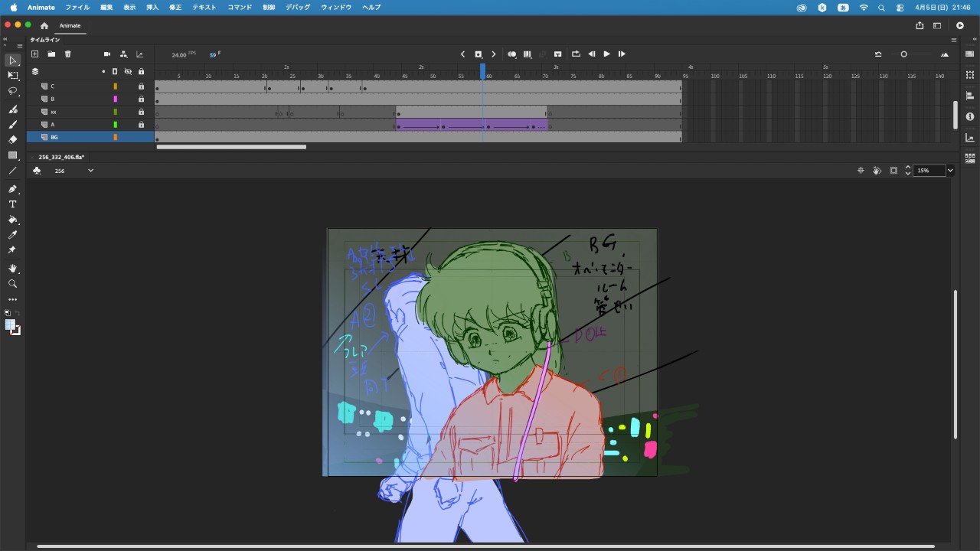Open the stage zoom percentage dropdown
980x551 pixels.
(x=950, y=171)
